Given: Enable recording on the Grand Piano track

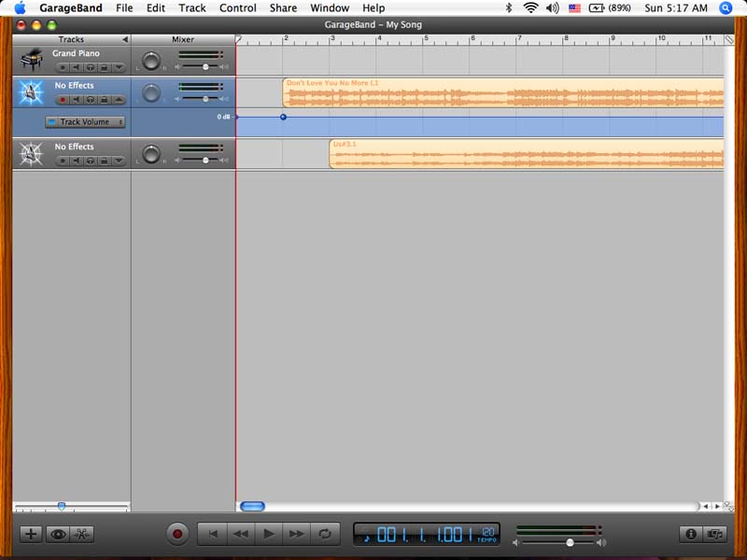Looking at the screenshot, I should point(62,67).
